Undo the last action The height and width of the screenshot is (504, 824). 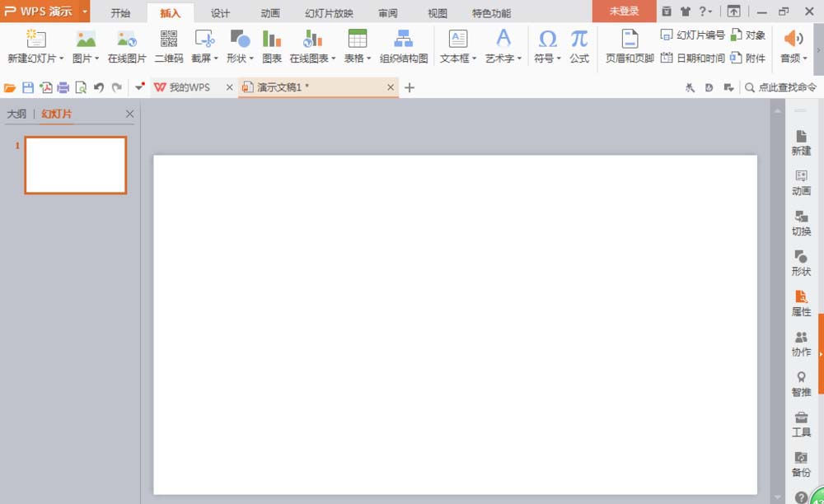pos(98,87)
